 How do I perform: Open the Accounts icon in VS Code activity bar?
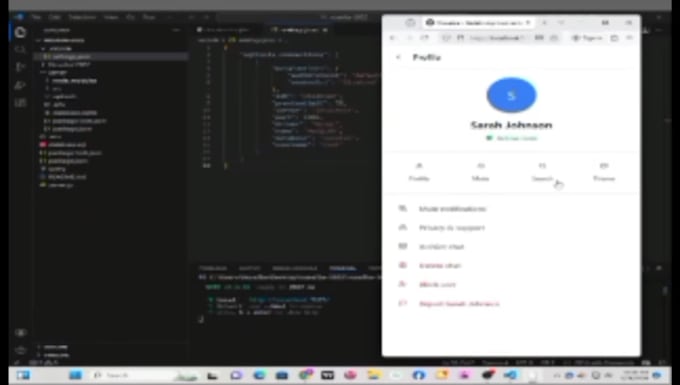tap(20, 333)
